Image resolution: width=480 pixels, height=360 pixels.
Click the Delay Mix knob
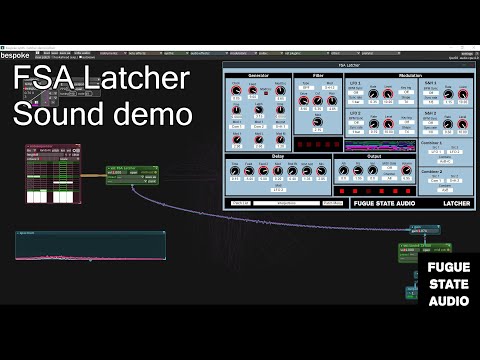click(x=321, y=171)
